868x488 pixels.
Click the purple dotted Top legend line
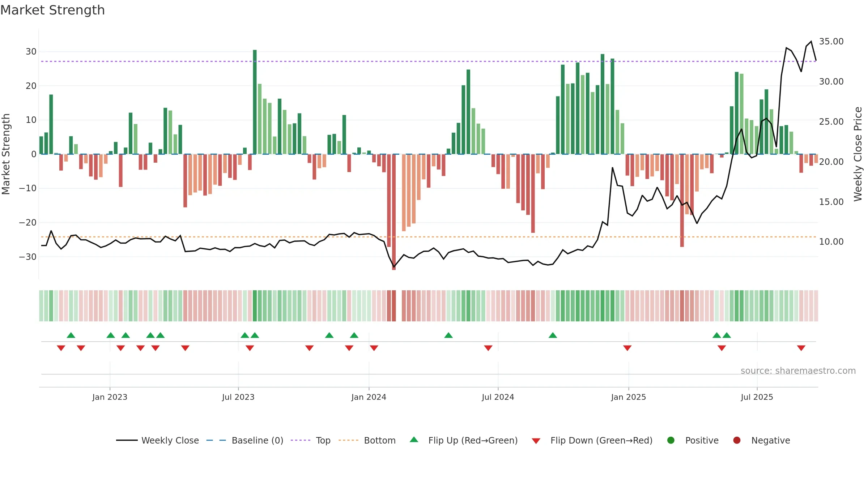point(301,440)
